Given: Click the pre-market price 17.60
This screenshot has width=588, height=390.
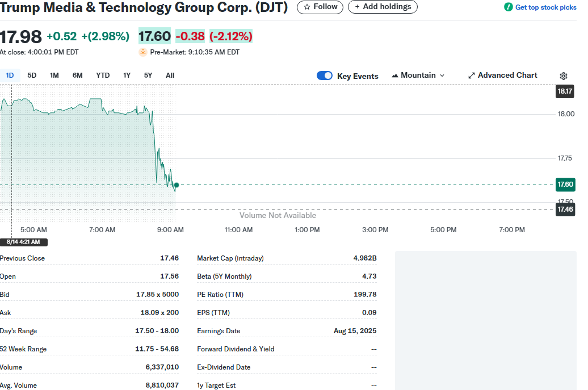Looking at the screenshot, I should point(154,36).
